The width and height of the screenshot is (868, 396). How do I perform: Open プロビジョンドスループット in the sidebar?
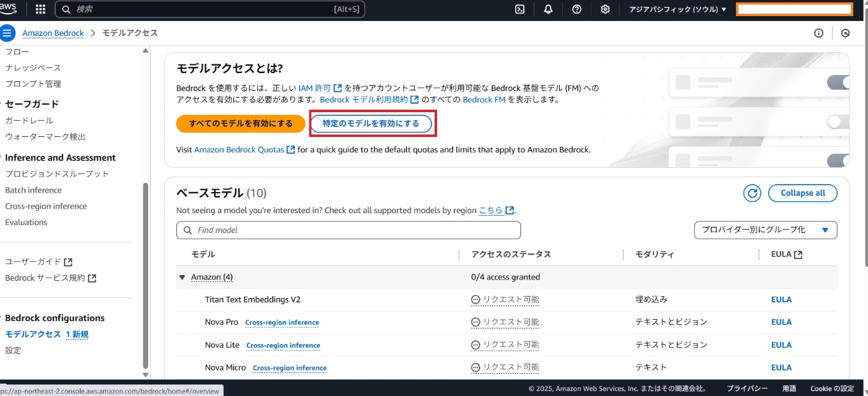(57, 174)
